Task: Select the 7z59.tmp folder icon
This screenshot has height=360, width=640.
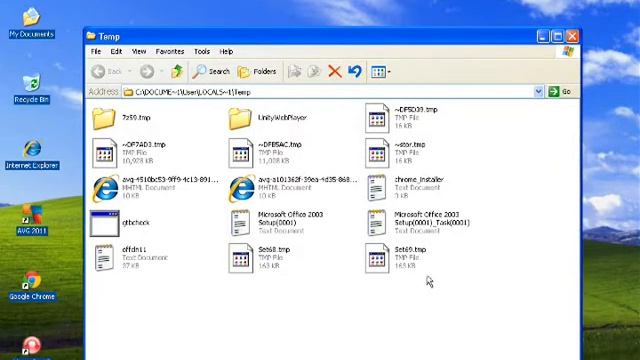Action: (x=104, y=118)
